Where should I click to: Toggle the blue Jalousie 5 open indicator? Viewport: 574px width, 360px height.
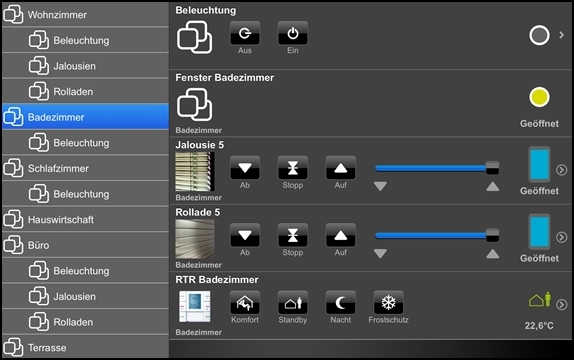(539, 164)
